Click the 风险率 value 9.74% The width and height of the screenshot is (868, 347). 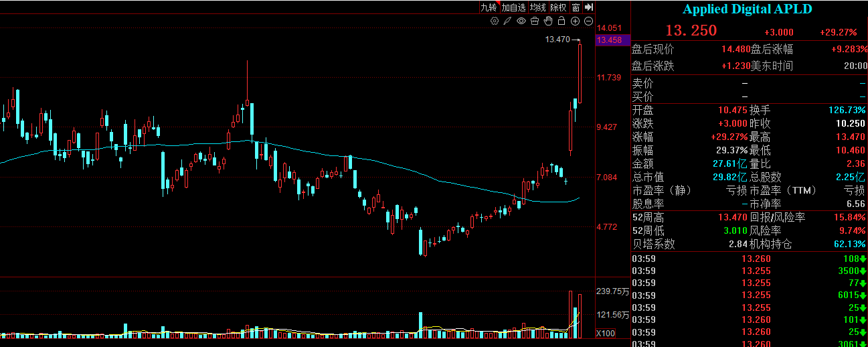(853, 230)
